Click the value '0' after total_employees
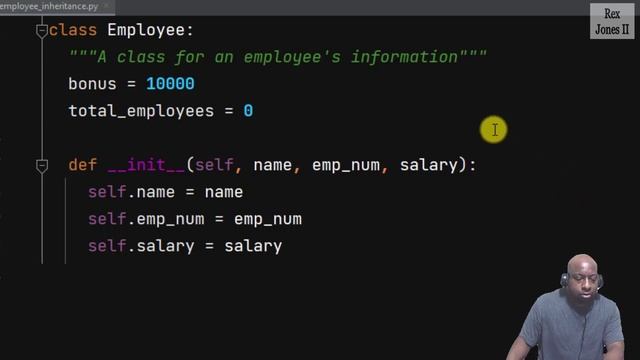Viewport: 640px width, 360px height. pos(248,111)
